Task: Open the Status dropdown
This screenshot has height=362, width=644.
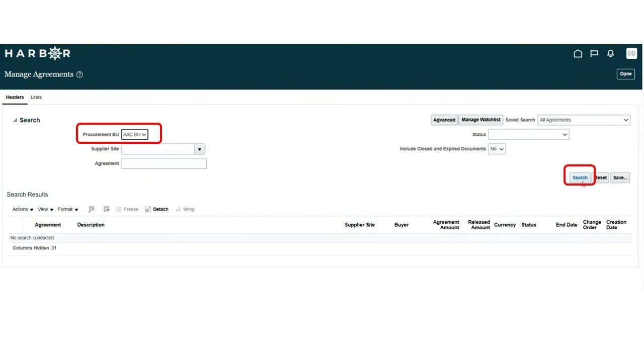Action: pos(528,134)
